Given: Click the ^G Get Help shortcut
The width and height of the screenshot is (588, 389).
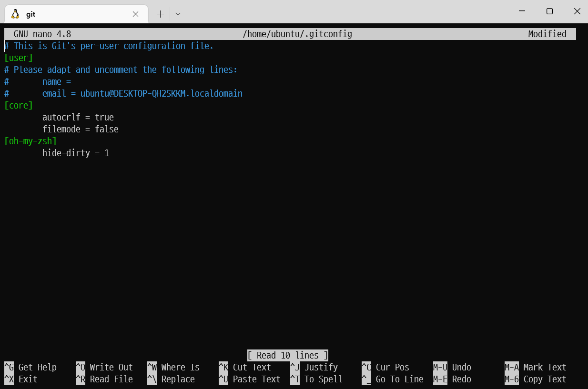Looking at the screenshot, I should [30, 368].
